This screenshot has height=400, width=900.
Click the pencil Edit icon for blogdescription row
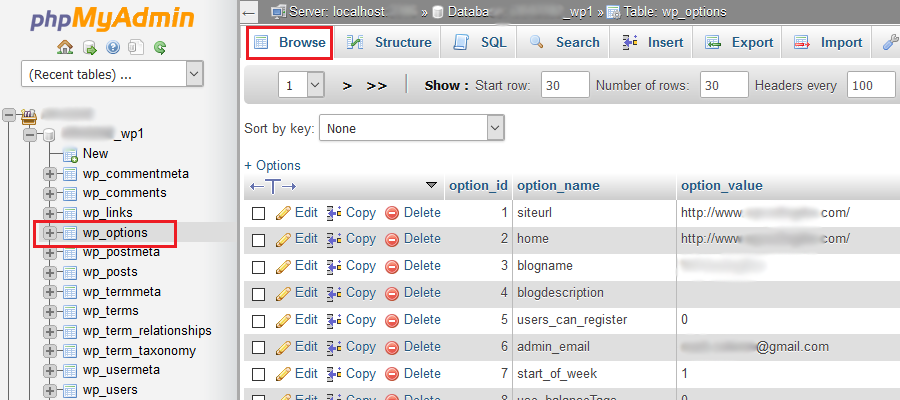tap(283, 293)
